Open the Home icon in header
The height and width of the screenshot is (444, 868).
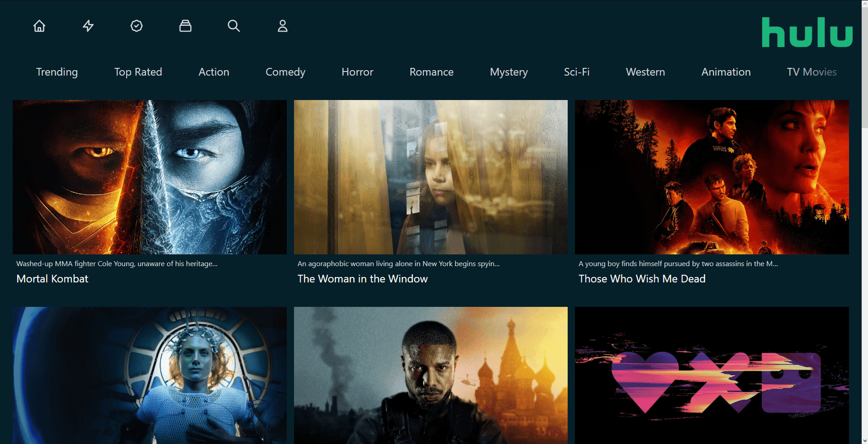coord(39,26)
